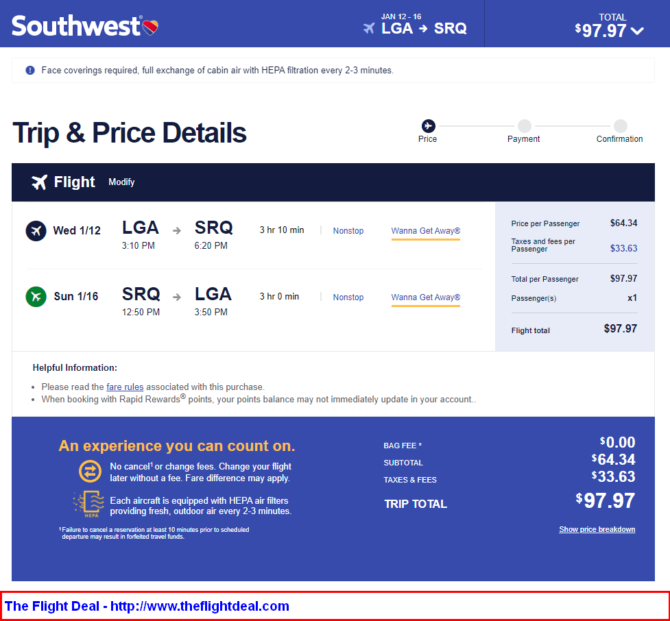Click the Southwest heart logo
670x621 pixels.
click(x=150, y=27)
